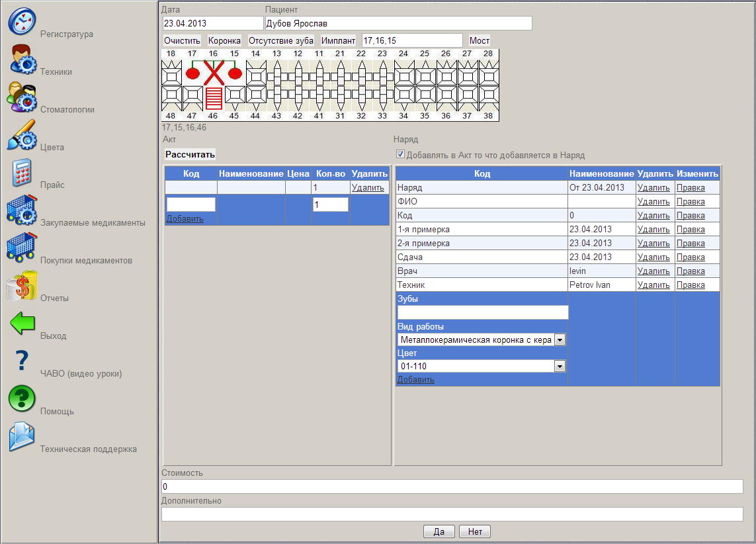Select the Цвета paintbrush icon
756x544 pixels.
pyautogui.click(x=22, y=135)
